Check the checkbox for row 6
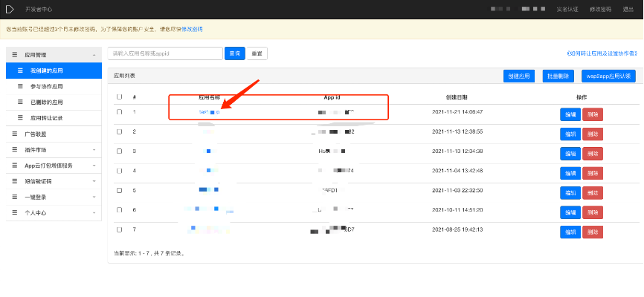 pos(120,209)
